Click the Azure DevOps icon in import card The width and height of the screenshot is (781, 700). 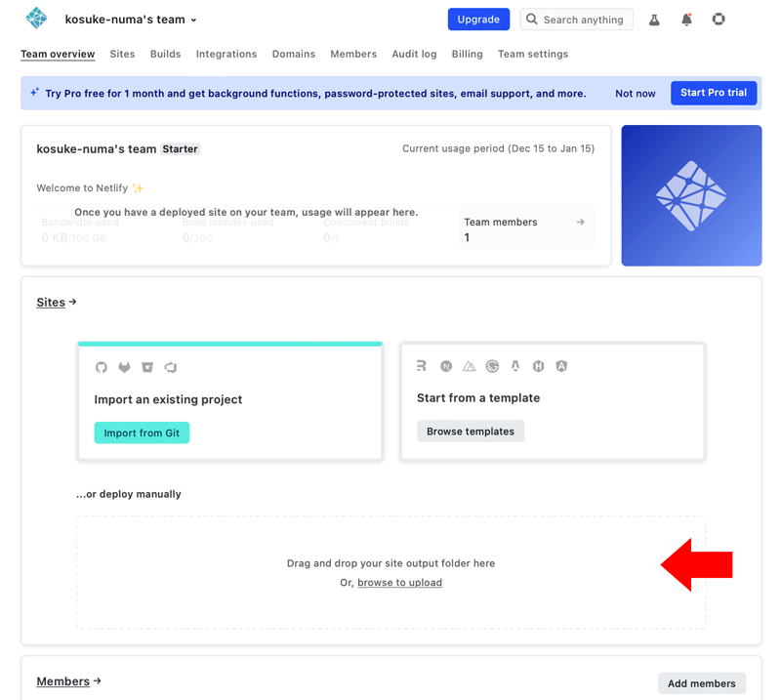point(170,368)
